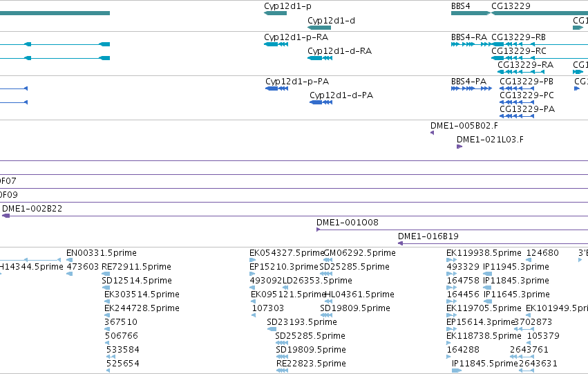Select feature 493329
Image resolution: width=588 pixels, height=374 pixels.
point(463,267)
